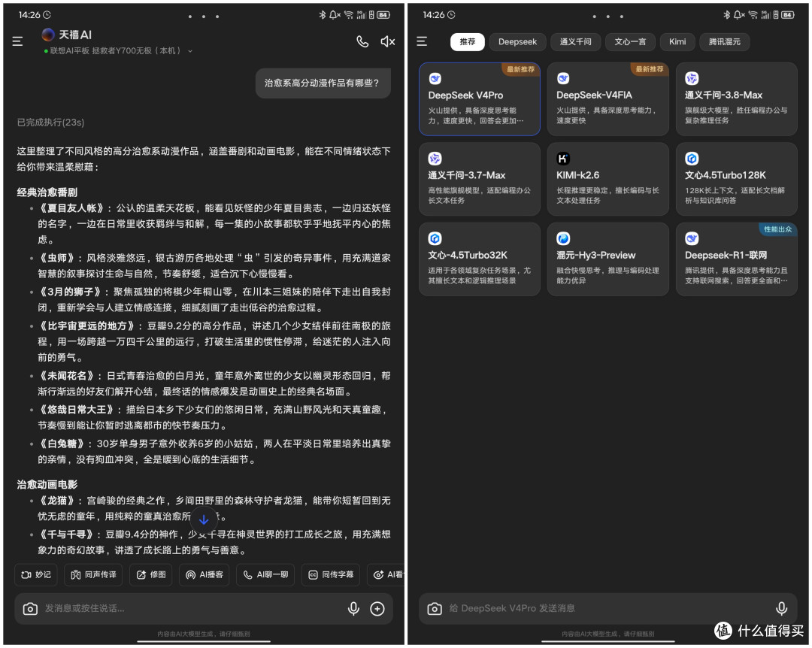Tap the 治愈动画电影 heading
Viewport: 812px width, 648px height.
47,485
